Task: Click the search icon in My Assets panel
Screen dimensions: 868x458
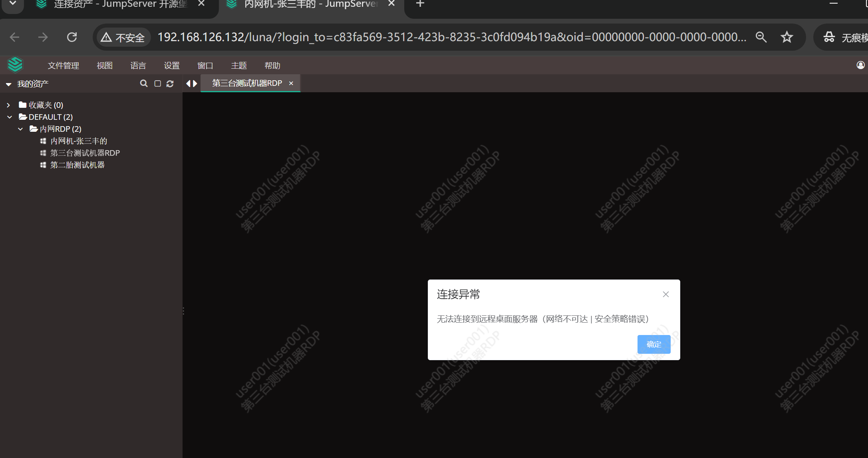Action: click(x=144, y=83)
